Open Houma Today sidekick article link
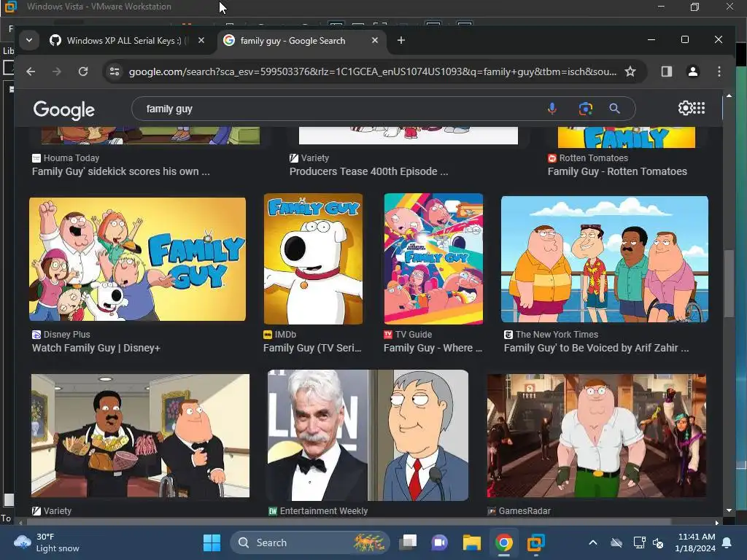 [x=120, y=171]
